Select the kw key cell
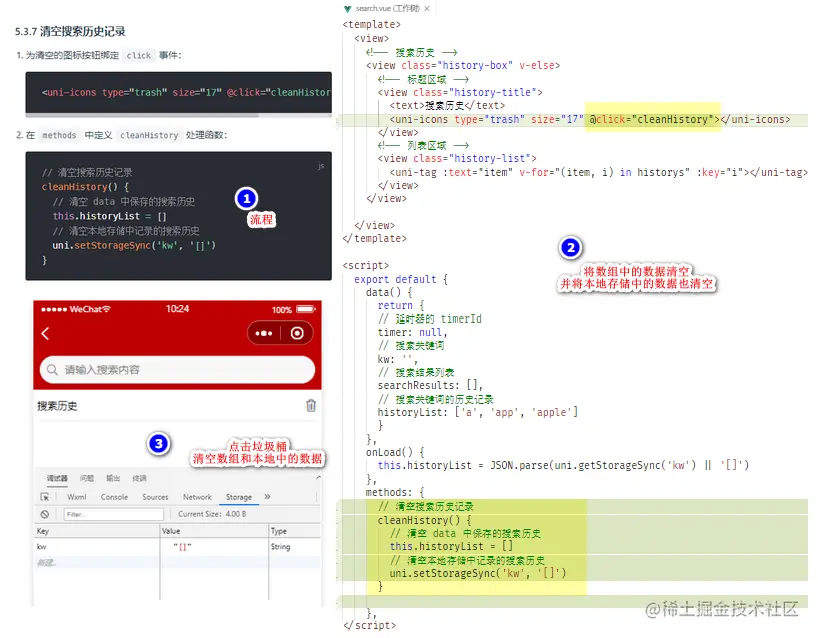 97,547
